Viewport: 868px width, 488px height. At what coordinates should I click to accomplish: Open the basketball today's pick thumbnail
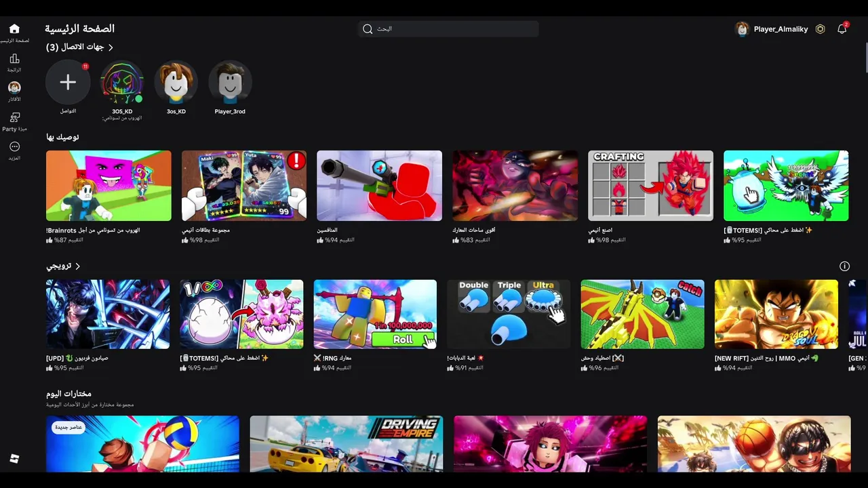tap(754, 444)
